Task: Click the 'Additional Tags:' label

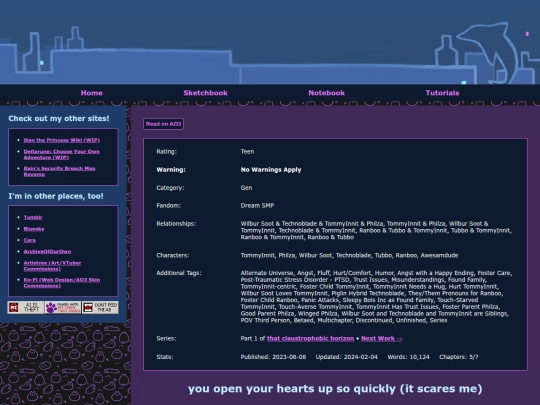Action: point(179,273)
